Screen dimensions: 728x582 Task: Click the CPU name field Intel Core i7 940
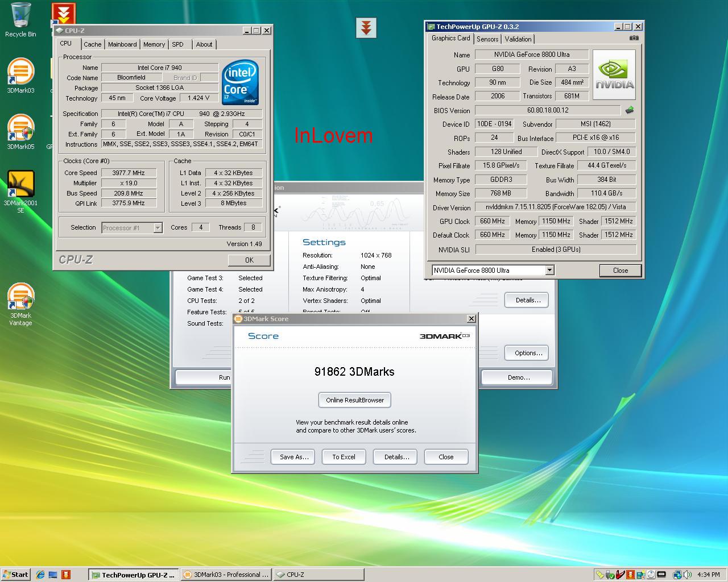tap(160, 68)
